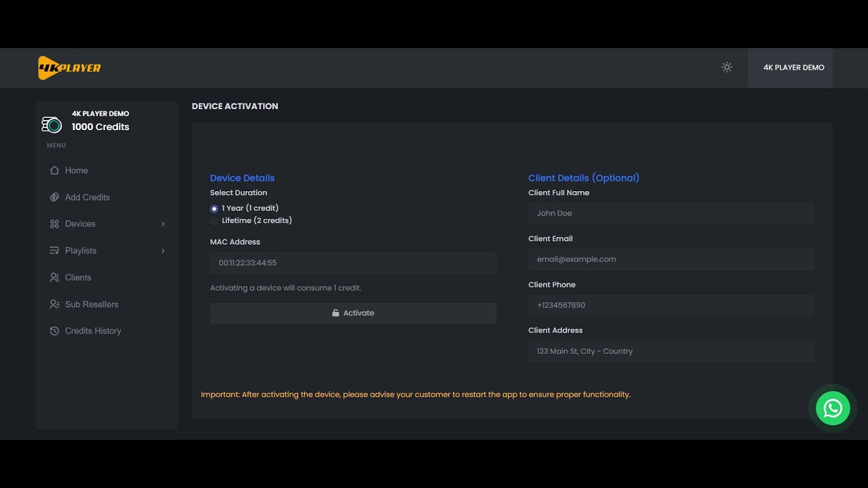868x488 pixels.
Task: Click the credits coin icon in sidebar
Action: coord(52,125)
